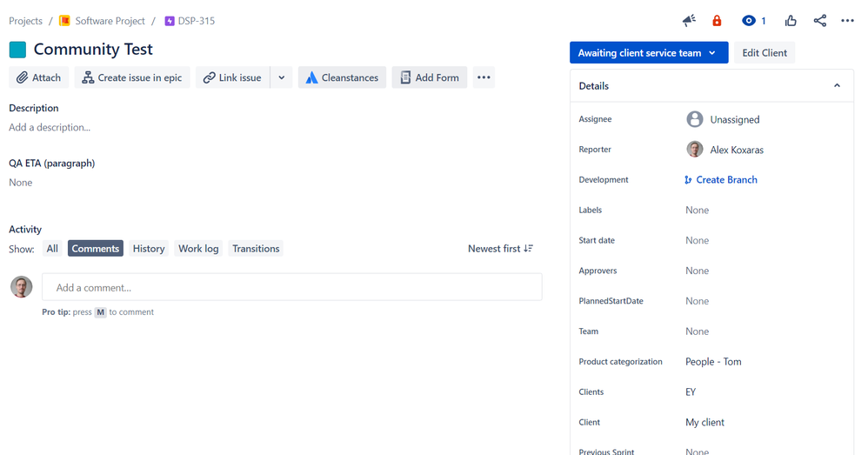Collapse the Details panel chevron
Image resolution: width=868 pixels, height=455 pixels.
point(837,86)
